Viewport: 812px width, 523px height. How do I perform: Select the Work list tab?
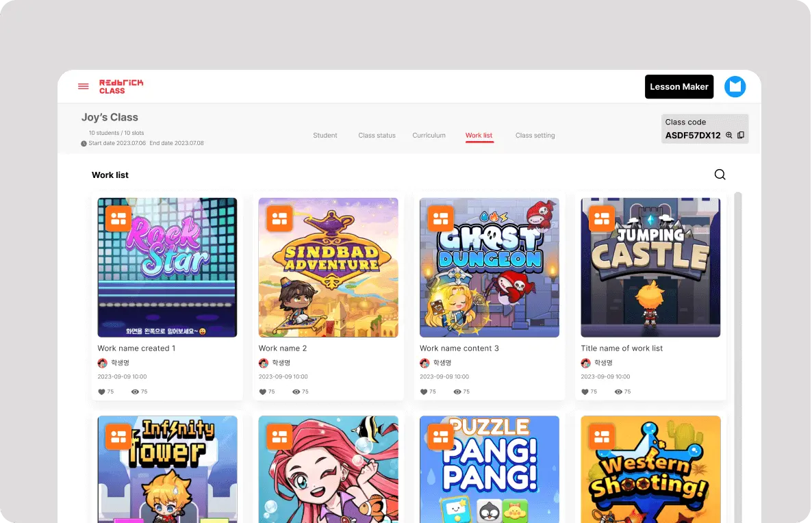(x=479, y=135)
